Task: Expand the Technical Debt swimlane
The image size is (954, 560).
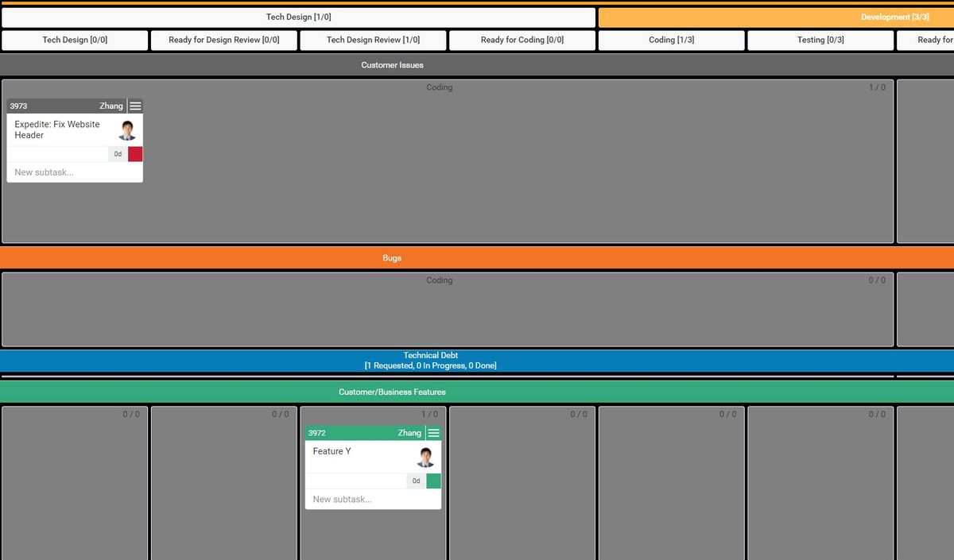Action: pyautogui.click(x=431, y=360)
